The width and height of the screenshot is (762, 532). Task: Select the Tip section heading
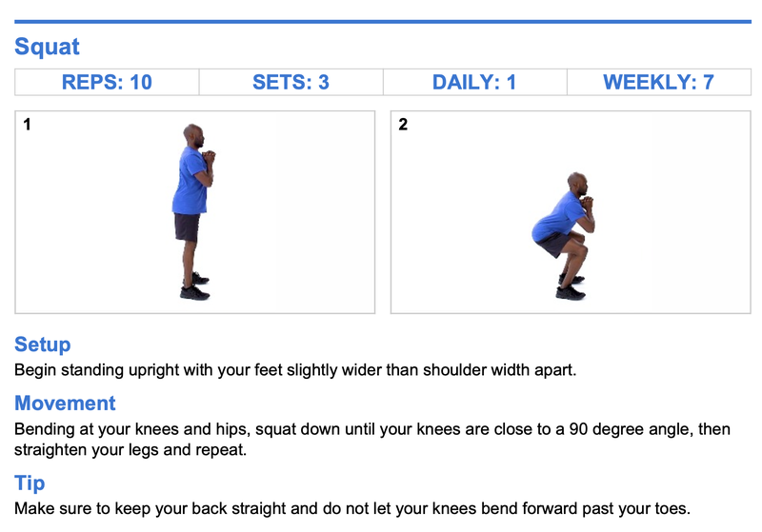pyautogui.click(x=30, y=483)
